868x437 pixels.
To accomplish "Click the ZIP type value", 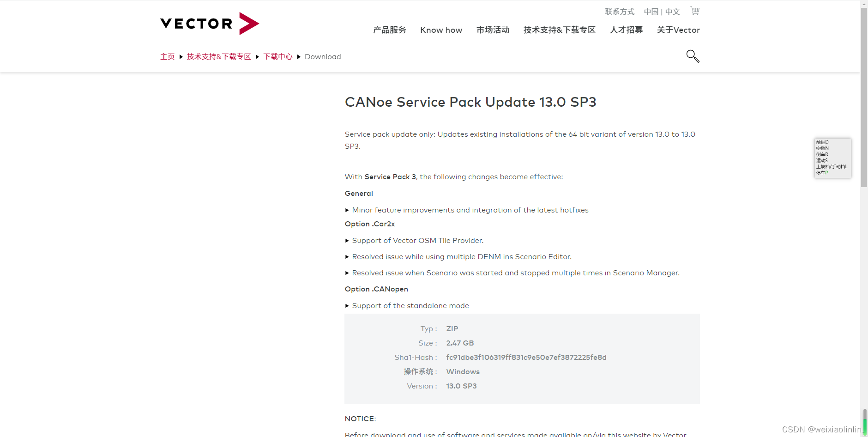I will pyautogui.click(x=452, y=329).
